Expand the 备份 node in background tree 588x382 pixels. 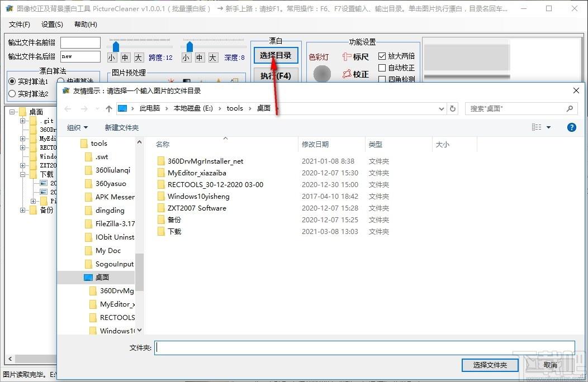[23, 210]
